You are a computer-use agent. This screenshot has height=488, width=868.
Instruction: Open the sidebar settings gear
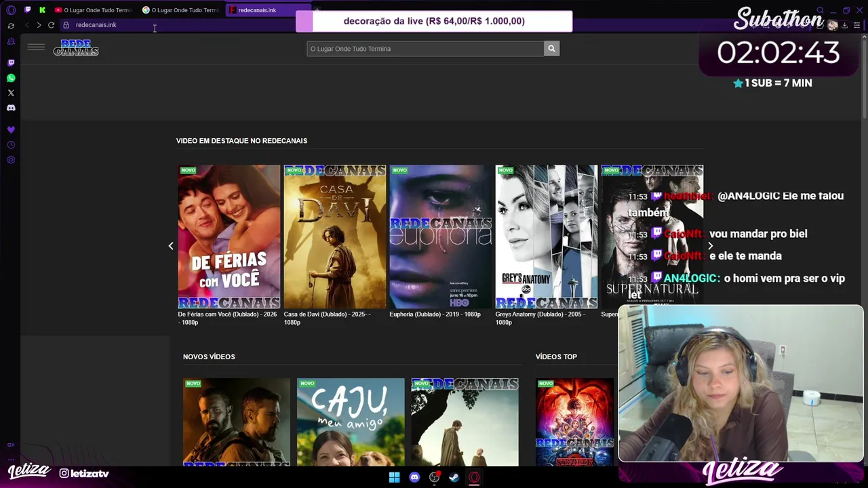[11, 160]
